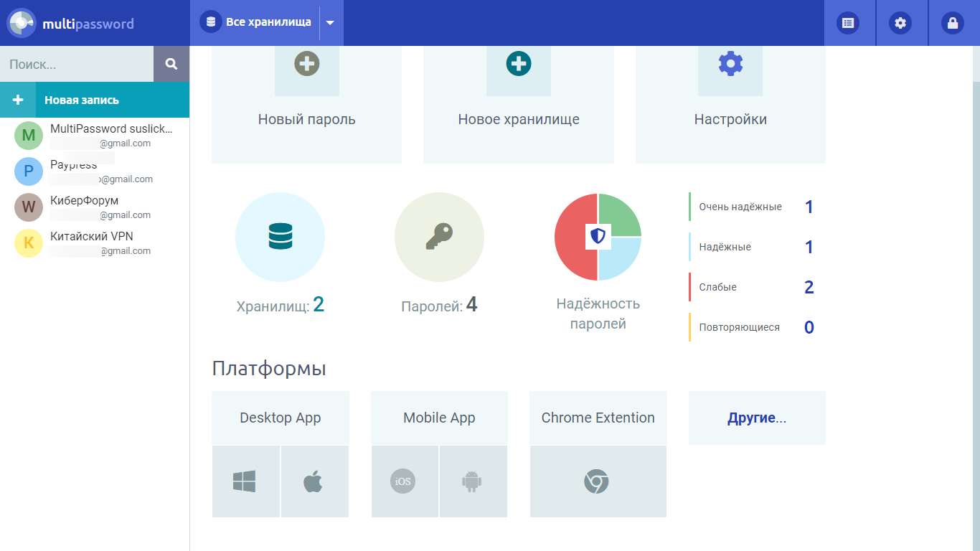980x551 pixels.
Task: Select the W avatar for КиберФорум
Action: pyautogui.click(x=29, y=207)
